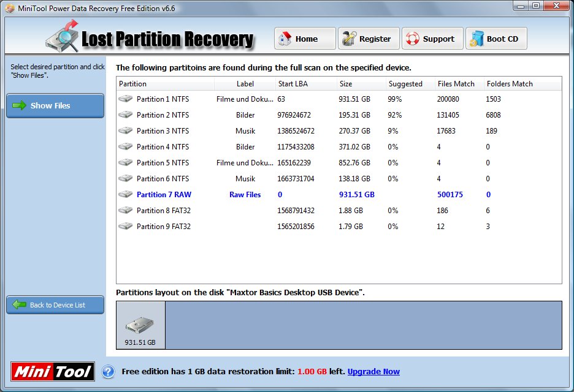Viewport: 574px width, 392px height.
Task: Open the Boot CD button
Action: click(496, 39)
